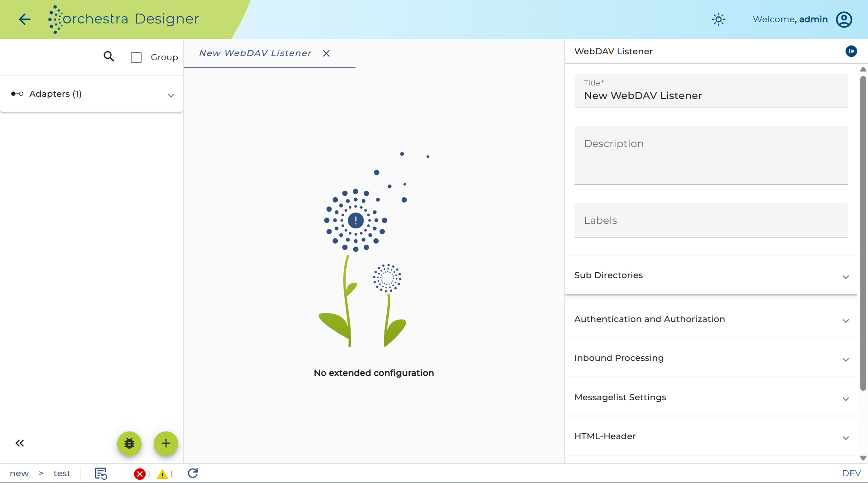This screenshot has height=483, width=868.
Task: Go back using the header arrow
Action: [x=24, y=19]
